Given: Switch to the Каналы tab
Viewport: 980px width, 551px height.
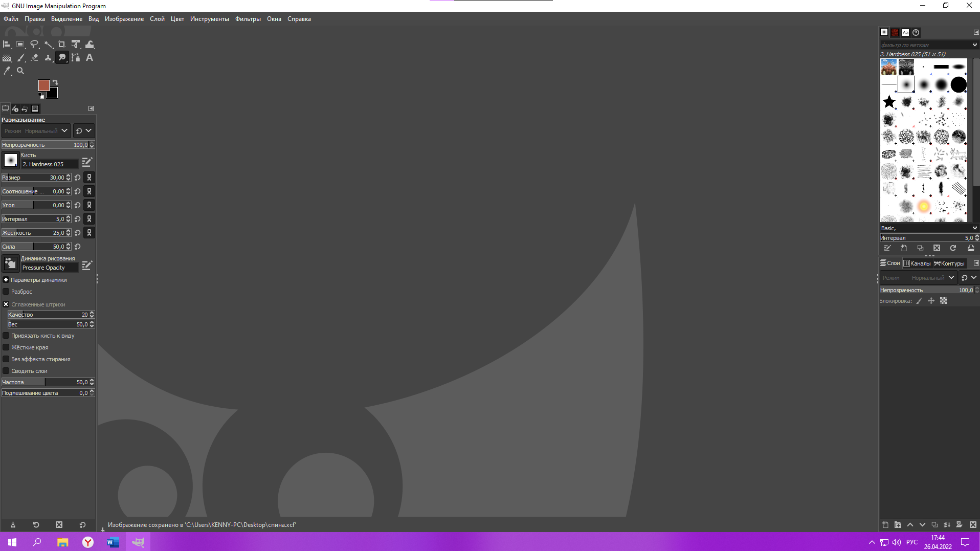Looking at the screenshot, I should pos(917,263).
